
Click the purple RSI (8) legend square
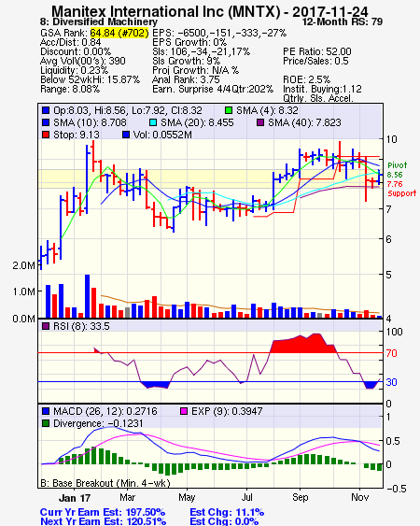(46, 326)
